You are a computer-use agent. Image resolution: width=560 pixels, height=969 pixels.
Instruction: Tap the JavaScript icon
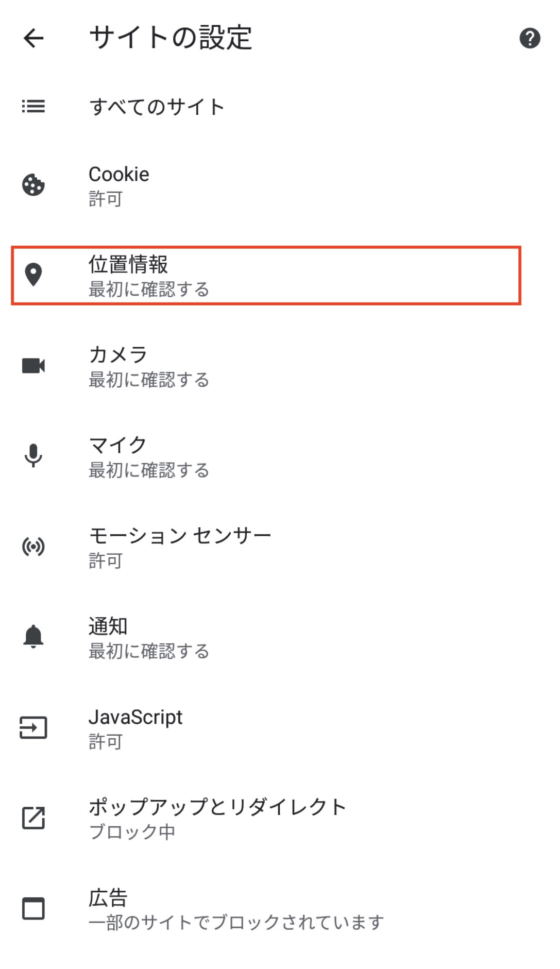(x=33, y=727)
